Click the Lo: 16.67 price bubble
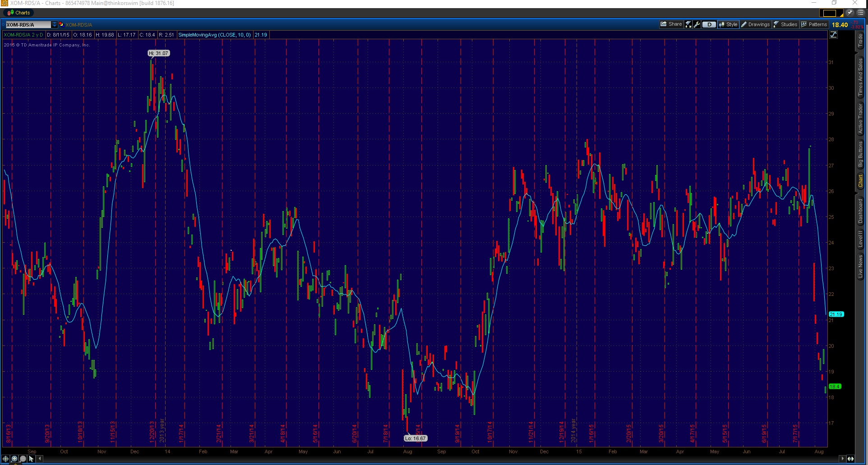The width and height of the screenshot is (868, 465). click(x=415, y=438)
